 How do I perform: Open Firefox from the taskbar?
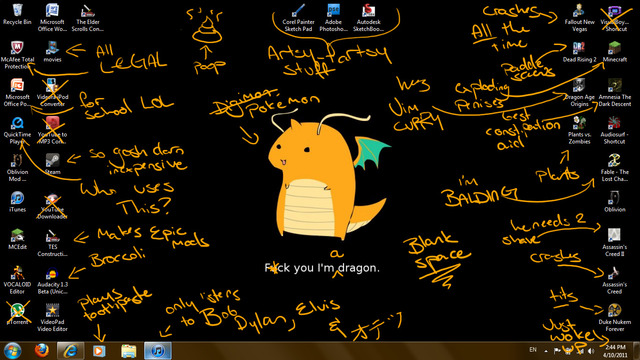pos(41,351)
